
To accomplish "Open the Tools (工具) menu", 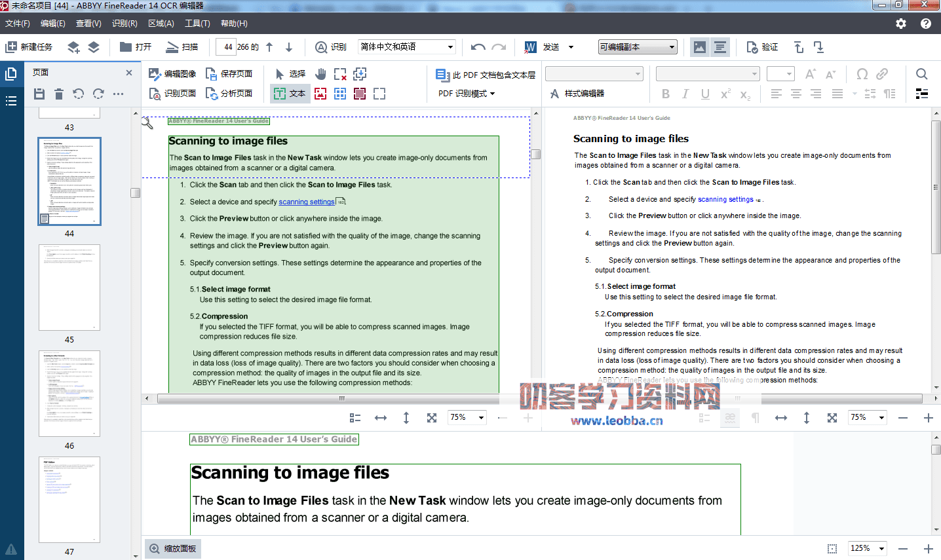I will coord(197,24).
